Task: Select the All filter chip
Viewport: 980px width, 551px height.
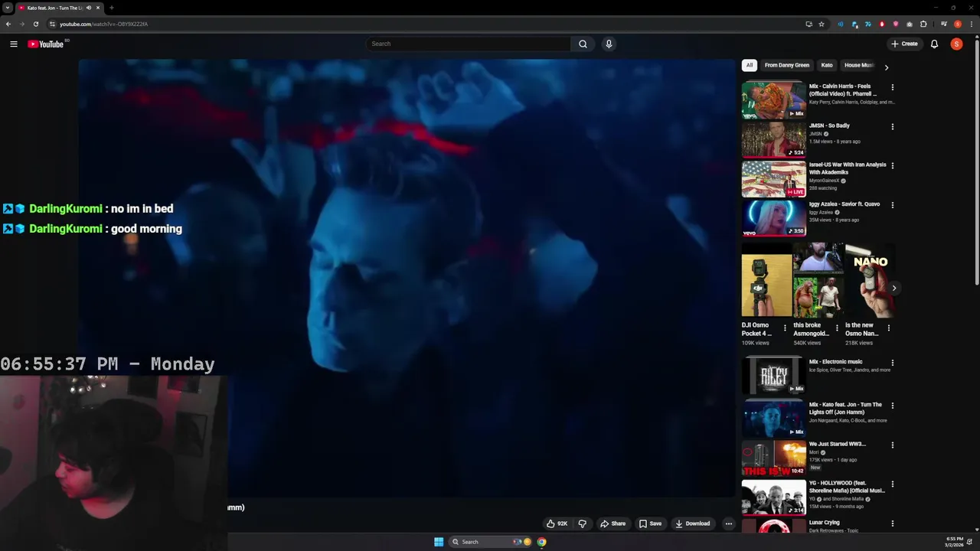Action: [750, 65]
